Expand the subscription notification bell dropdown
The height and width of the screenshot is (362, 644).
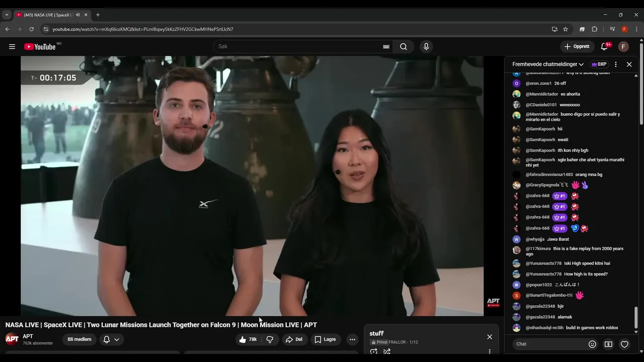111,339
